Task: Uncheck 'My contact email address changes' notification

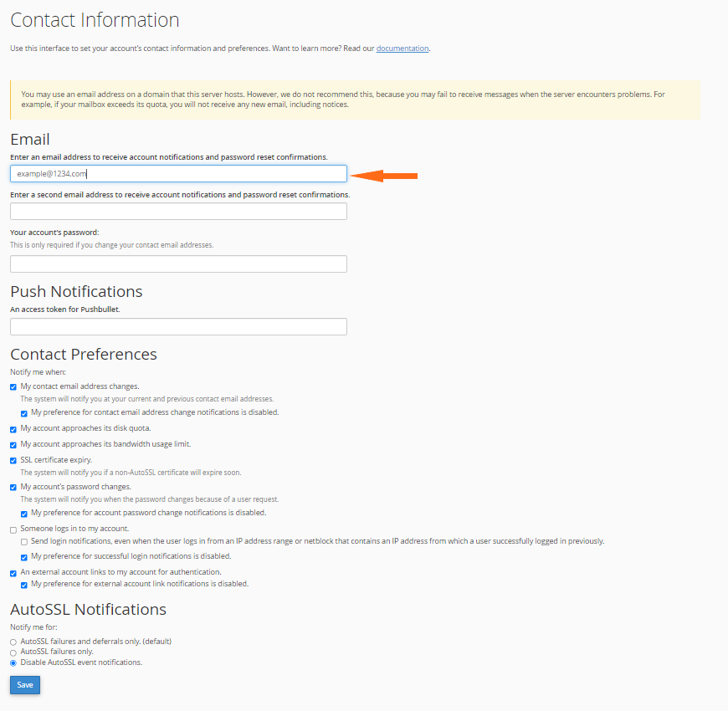Action: 13,386
